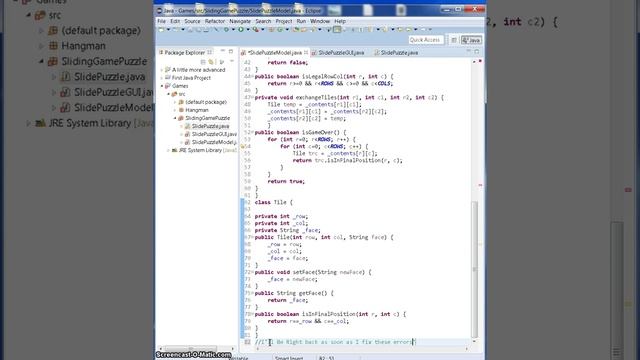The height and width of the screenshot is (360, 640).
Task: Open the Project menu
Action: (284, 21)
